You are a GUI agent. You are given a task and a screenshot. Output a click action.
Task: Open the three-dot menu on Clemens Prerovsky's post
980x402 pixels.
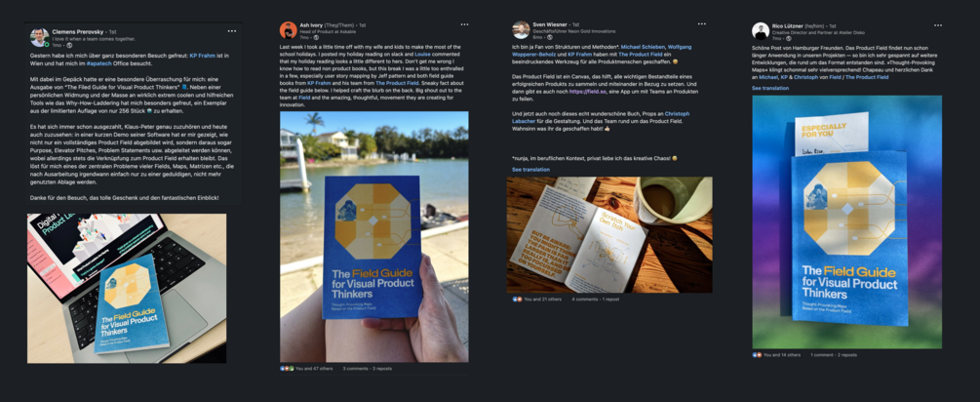pyautogui.click(x=232, y=30)
